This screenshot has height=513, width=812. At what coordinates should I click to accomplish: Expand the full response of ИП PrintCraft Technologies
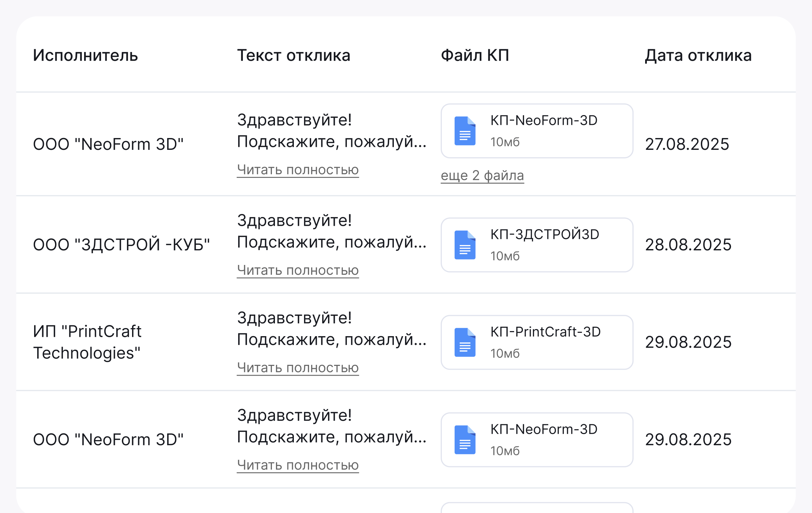pyautogui.click(x=298, y=368)
